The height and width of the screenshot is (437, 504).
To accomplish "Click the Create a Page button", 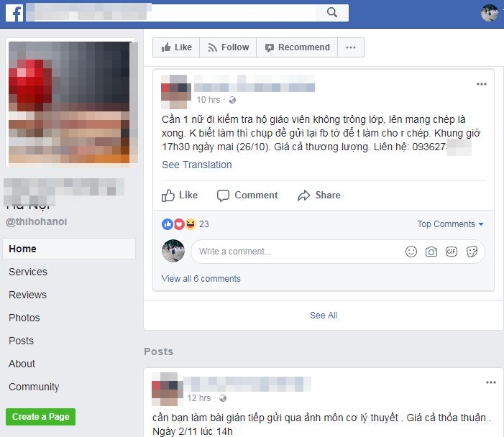I will (40, 417).
